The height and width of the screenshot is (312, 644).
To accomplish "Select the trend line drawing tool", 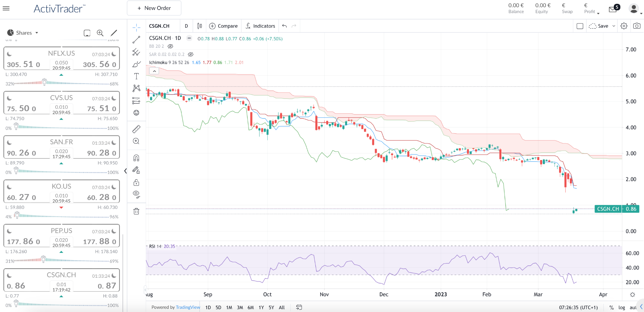I will click(136, 40).
